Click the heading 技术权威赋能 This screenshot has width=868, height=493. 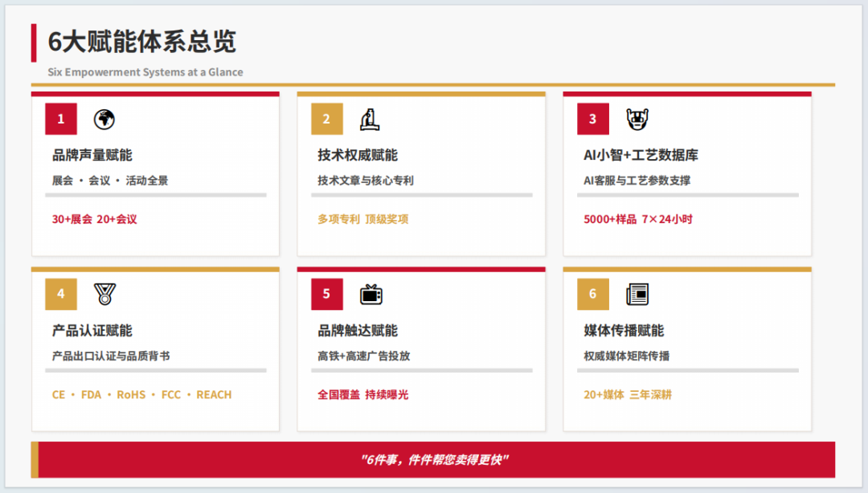click(x=358, y=156)
